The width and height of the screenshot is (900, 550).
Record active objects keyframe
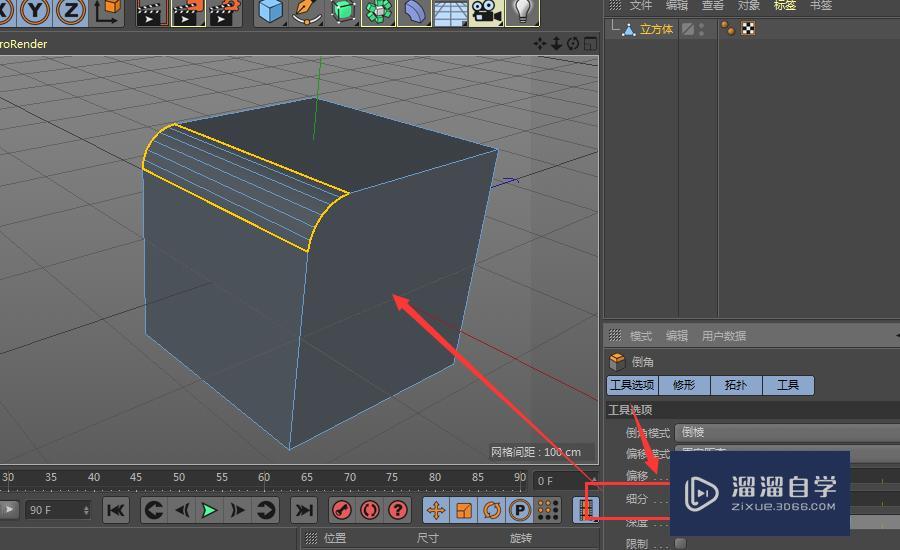(343, 510)
